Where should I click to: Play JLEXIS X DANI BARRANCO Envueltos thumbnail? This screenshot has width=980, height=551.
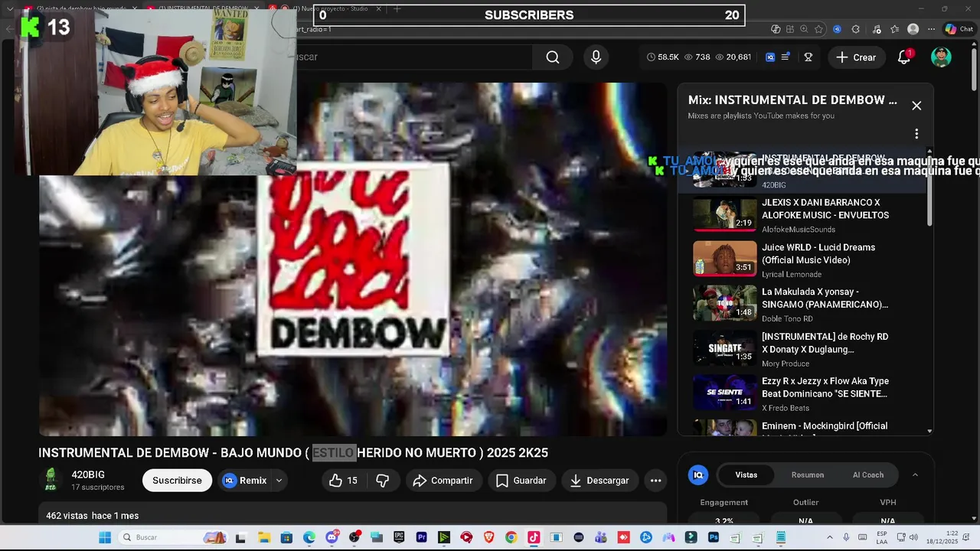tap(724, 214)
